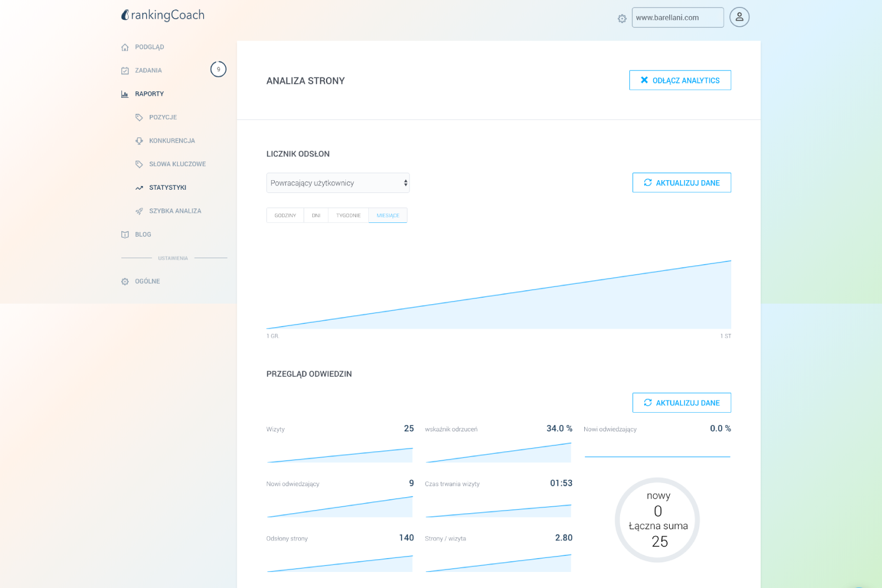Switch chart to Dni view

coord(316,215)
